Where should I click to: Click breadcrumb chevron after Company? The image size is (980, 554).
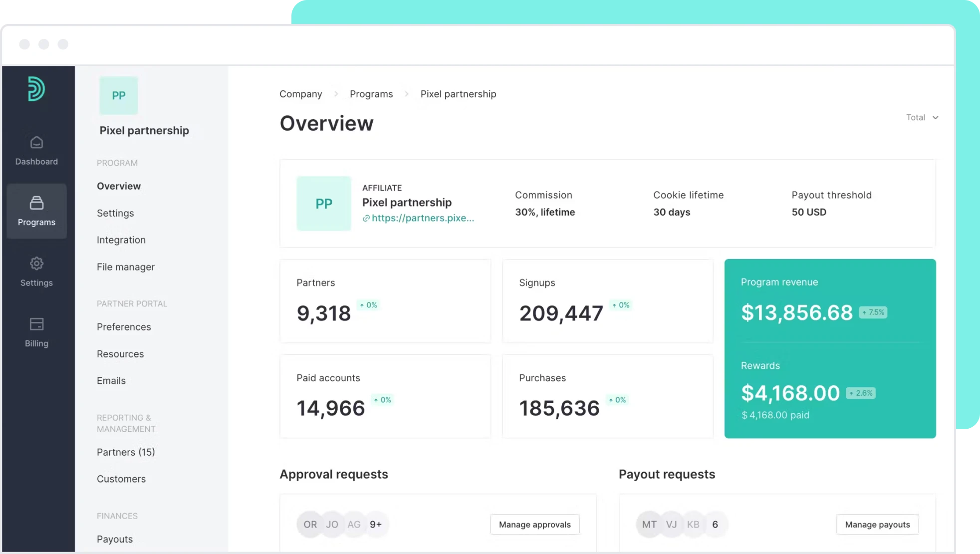336,94
